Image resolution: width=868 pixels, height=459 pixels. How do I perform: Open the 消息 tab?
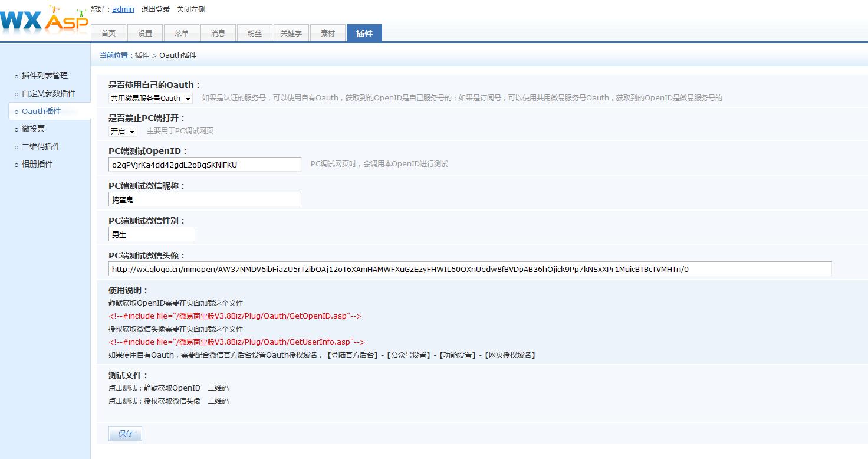pyautogui.click(x=218, y=33)
